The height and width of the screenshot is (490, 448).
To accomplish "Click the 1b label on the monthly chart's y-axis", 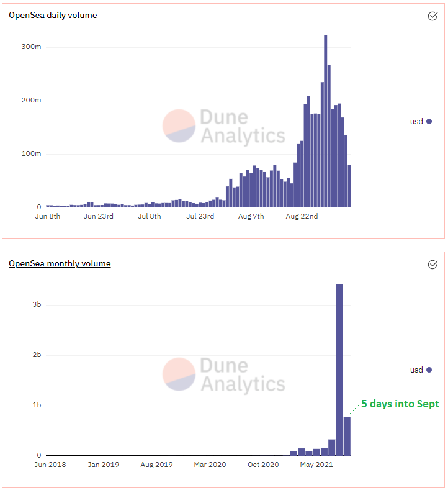I will [x=37, y=405].
